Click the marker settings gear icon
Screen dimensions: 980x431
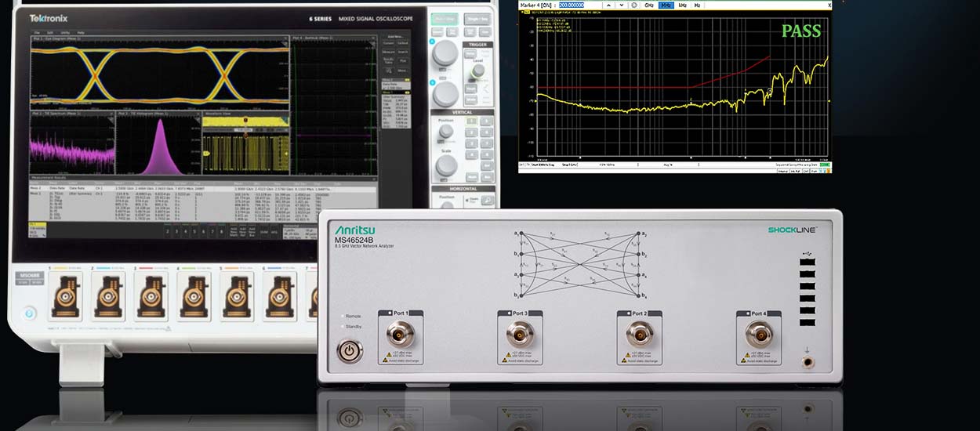[x=634, y=5]
